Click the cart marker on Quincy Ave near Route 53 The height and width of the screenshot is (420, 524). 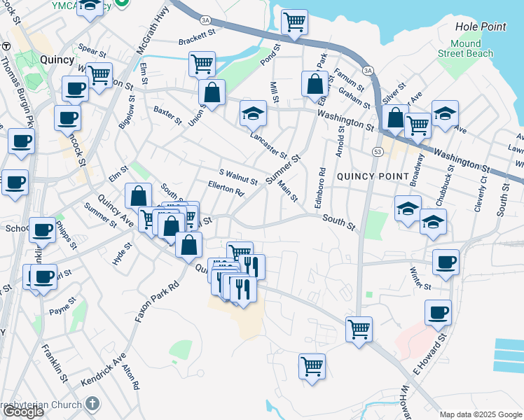click(359, 330)
